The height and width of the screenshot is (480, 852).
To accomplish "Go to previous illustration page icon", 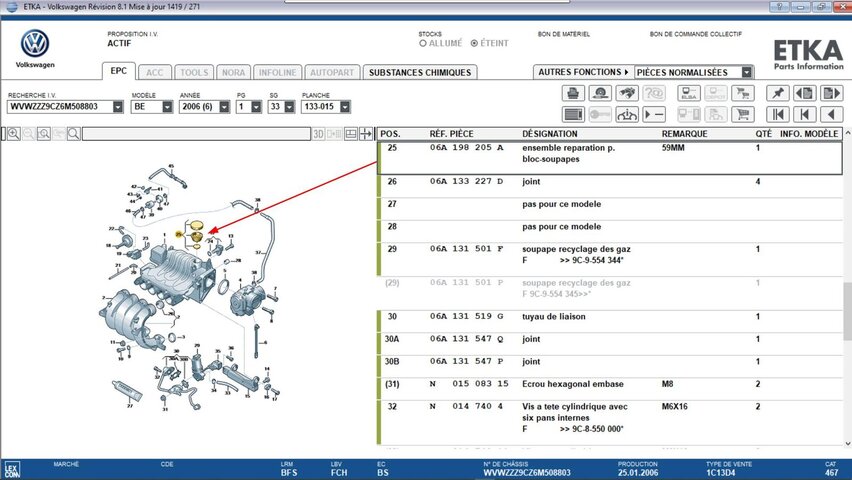I will point(805,93).
